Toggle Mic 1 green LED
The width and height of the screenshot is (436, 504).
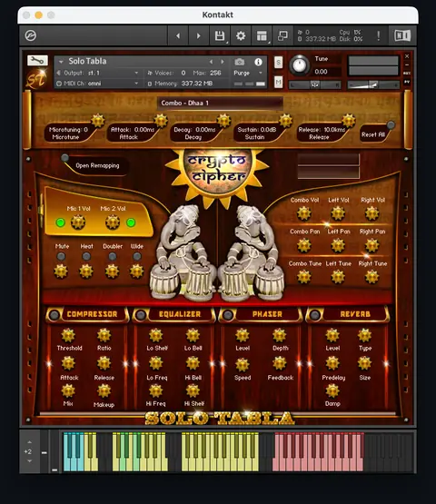point(61,222)
